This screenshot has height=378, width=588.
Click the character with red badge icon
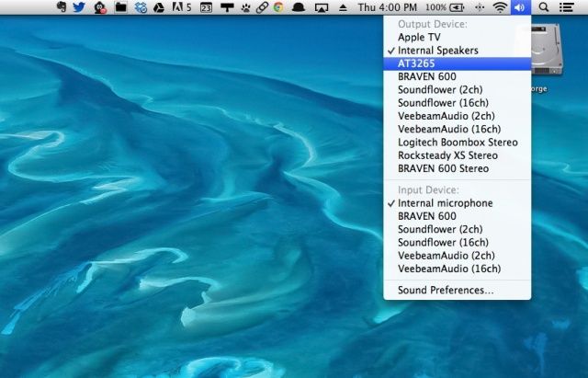coord(100,7)
